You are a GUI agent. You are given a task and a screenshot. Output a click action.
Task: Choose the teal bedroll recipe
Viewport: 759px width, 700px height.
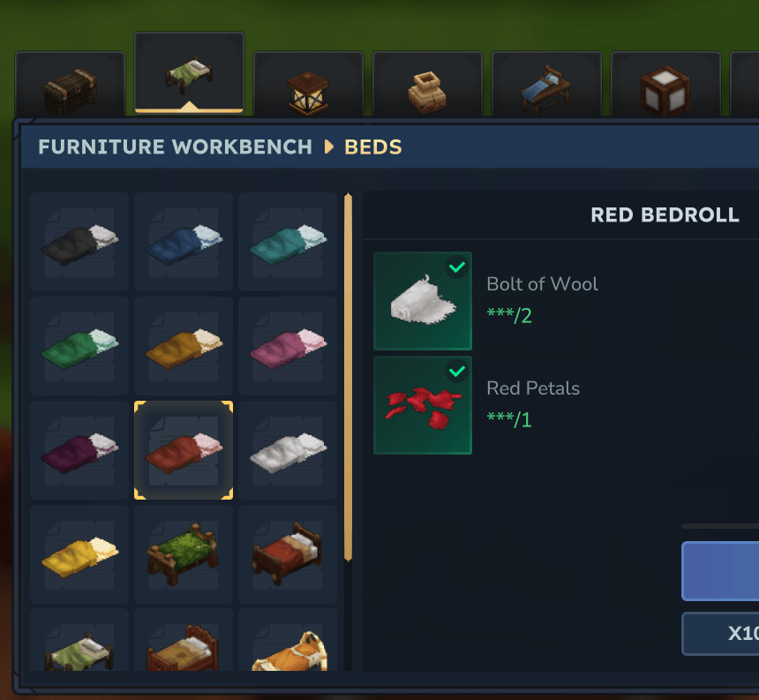tap(288, 242)
